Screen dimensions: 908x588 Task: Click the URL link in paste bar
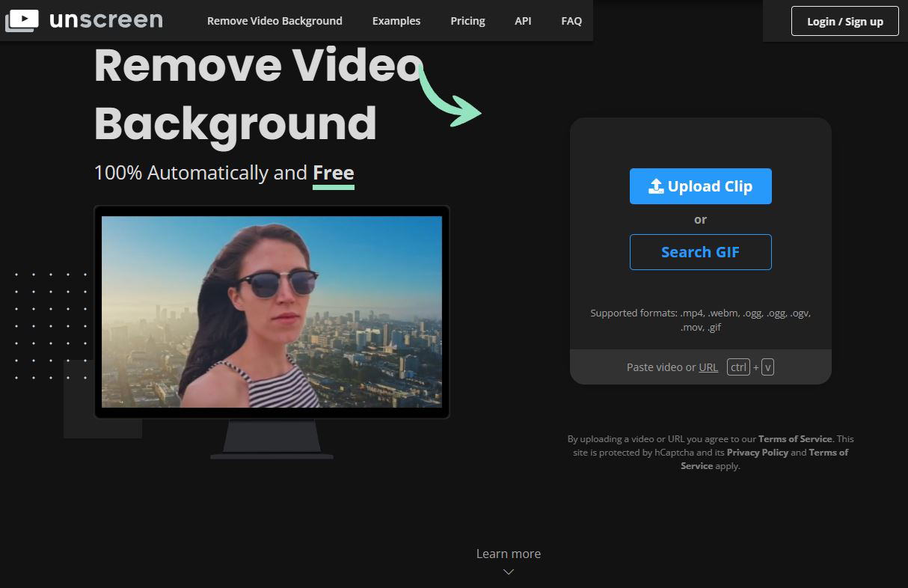[708, 367]
